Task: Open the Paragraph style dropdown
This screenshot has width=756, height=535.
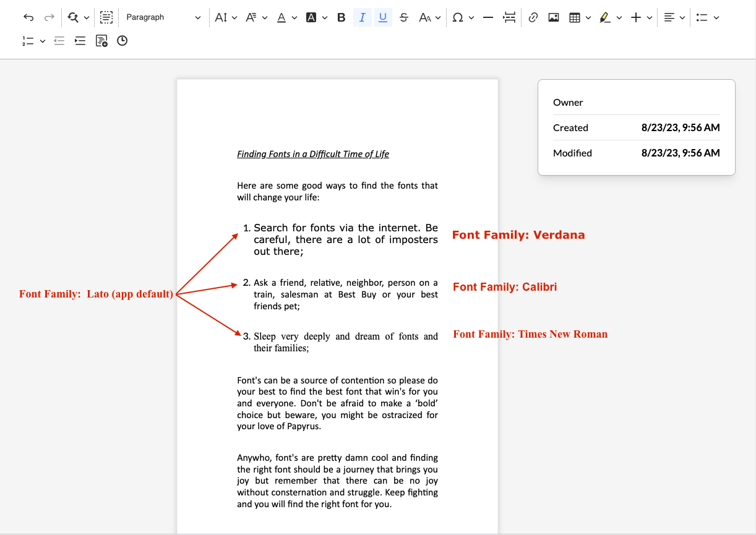Action: (x=163, y=17)
